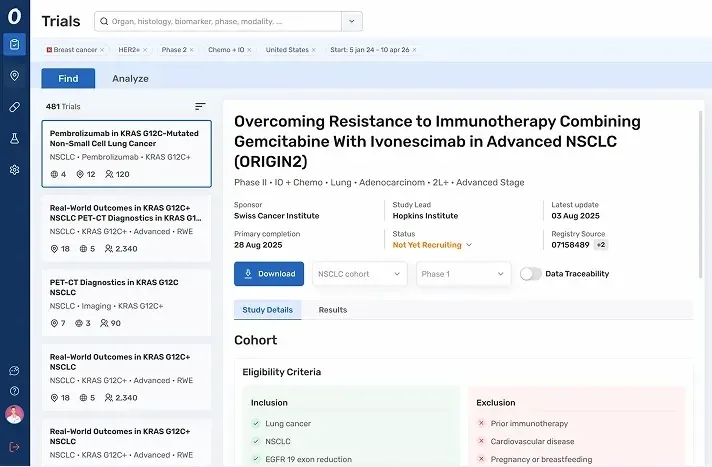Open the settings gear in sidebar
Screen dimensions: 712x467
click(14, 170)
